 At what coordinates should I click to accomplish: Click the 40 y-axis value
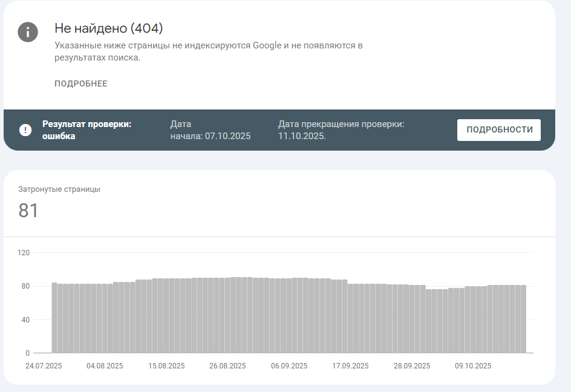point(25,320)
